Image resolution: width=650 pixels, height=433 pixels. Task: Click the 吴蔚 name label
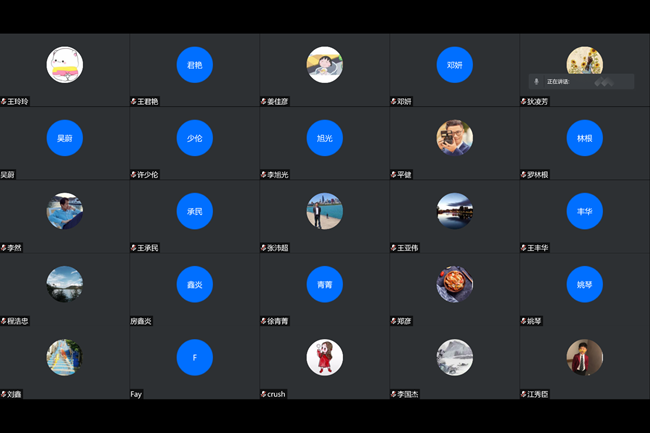click(x=8, y=174)
